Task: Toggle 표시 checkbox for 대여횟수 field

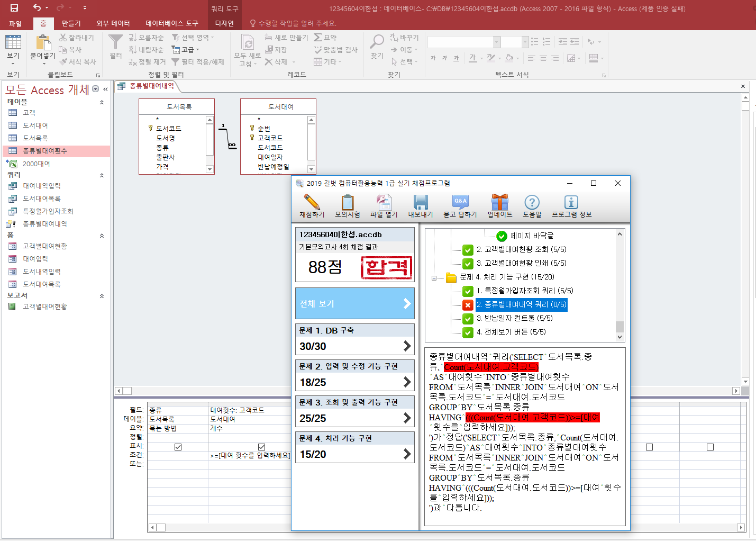Action: tap(261, 447)
